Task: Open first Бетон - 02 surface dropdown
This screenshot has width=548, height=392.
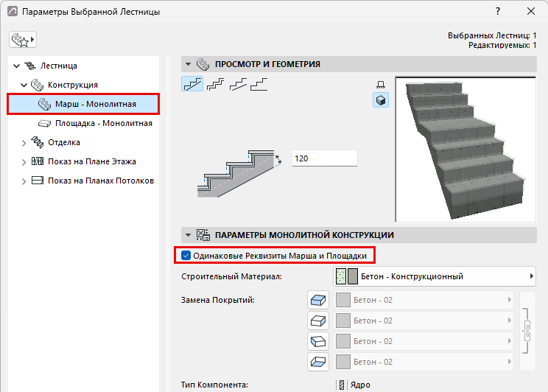Action: coord(424,300)
